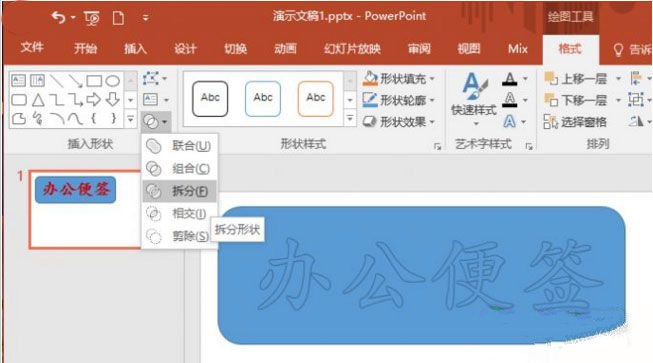This screenshot has height=363, width=653.
Task: Select the scribble shape tool
Action: coord(38,119)
